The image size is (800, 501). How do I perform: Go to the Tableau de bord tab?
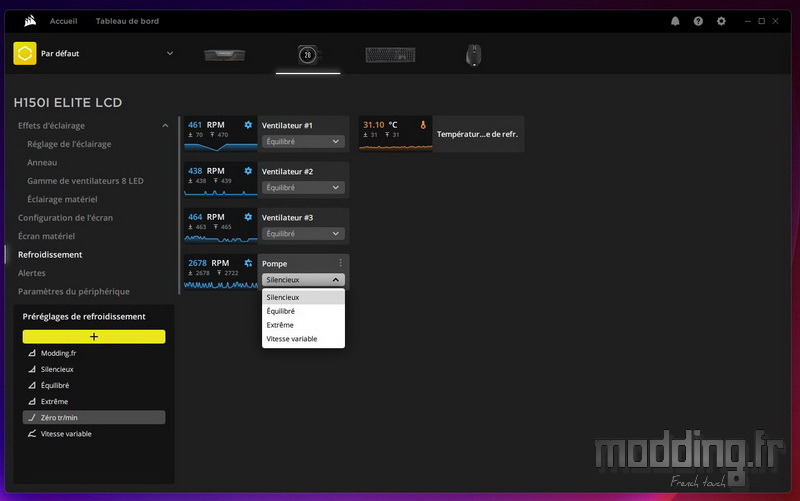[127, 21]
